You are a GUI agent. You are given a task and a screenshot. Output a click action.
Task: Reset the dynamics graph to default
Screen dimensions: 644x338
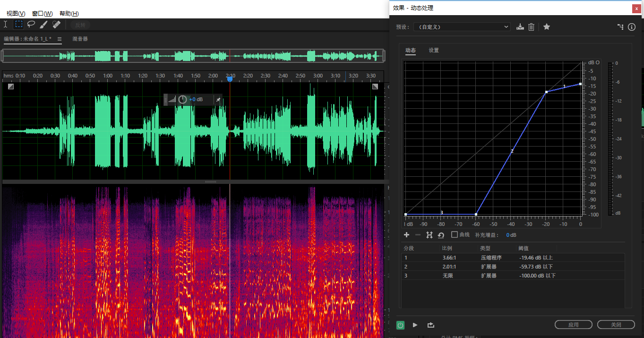tap(441, 235)
